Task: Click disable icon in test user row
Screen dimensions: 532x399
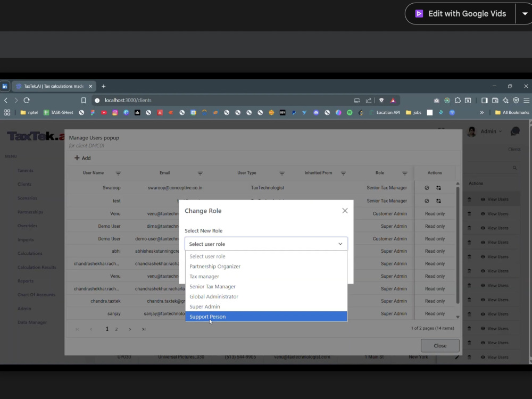Action: pos(427,201)
